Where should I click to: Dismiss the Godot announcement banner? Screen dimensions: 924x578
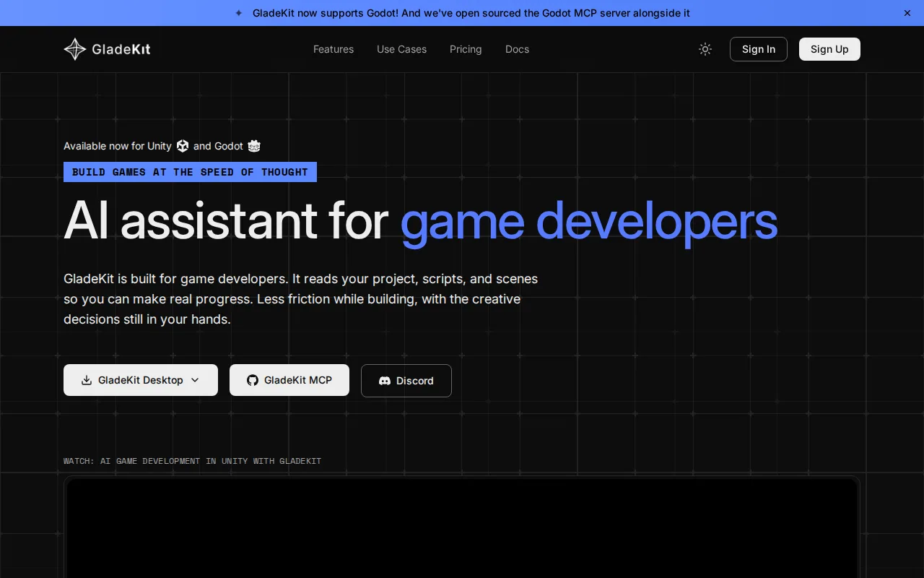click(907, 13)
